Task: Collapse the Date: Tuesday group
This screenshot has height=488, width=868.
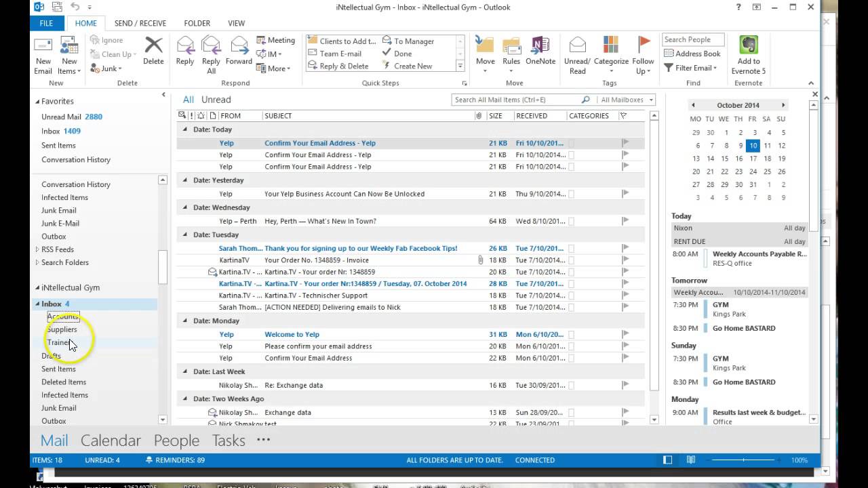Action: 184,235
